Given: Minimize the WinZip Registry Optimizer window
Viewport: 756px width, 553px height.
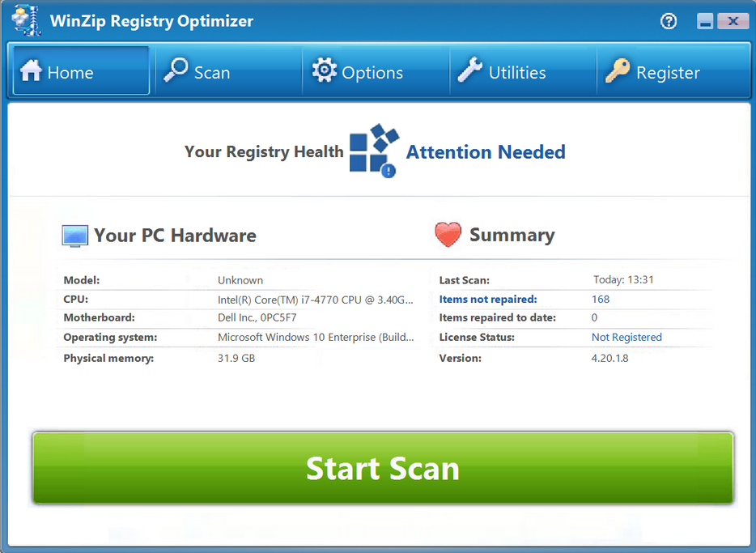Looking at the screenshot, I should (x=705, y=21).
